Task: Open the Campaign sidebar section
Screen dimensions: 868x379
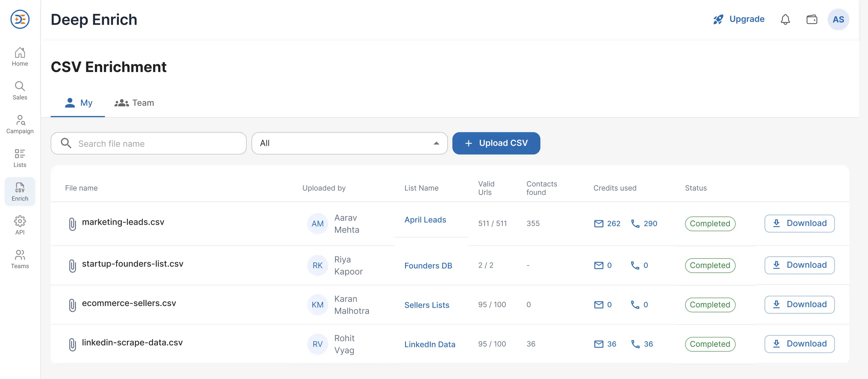Action: [20, 124]
